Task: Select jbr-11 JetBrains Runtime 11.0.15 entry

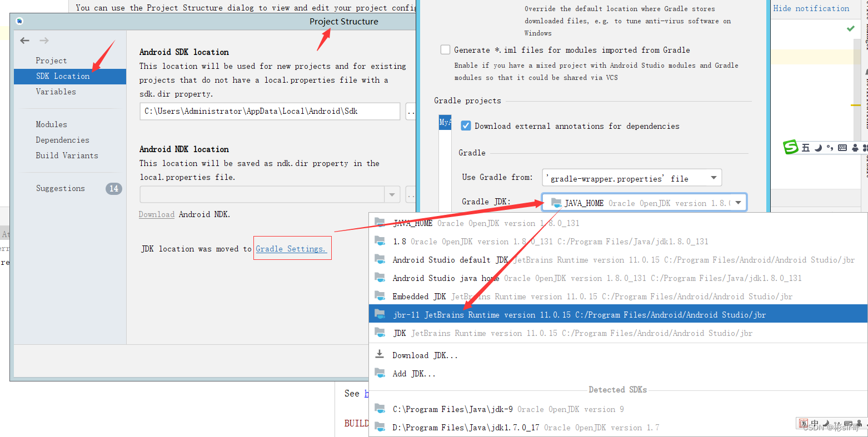Action: click(618, 314)
